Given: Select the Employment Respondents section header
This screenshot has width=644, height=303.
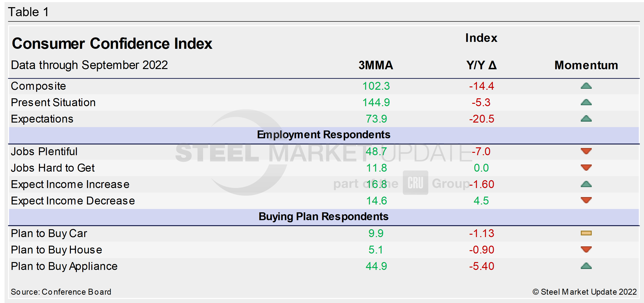Looking at the screenshot, I should pos(323,135).
